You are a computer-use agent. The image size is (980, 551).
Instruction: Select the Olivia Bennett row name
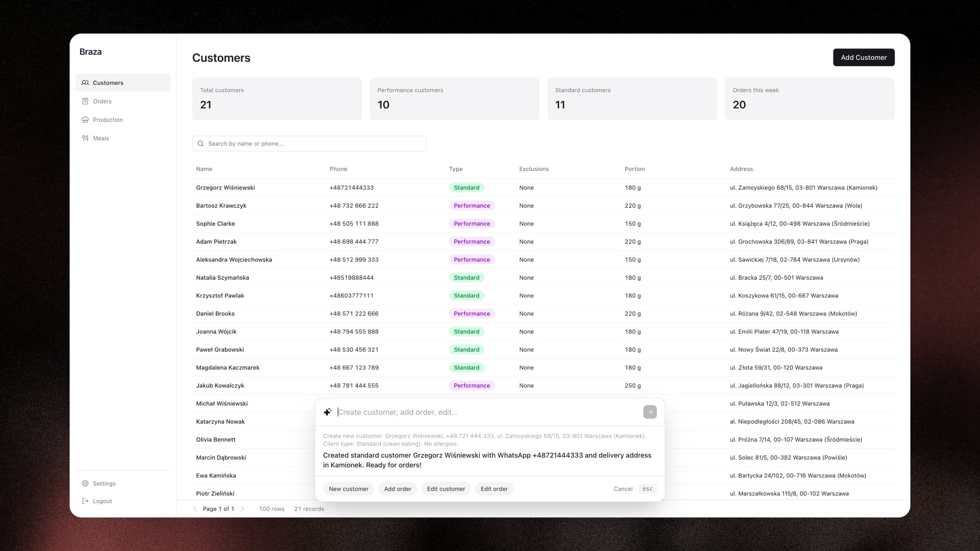[x=216, y=439]
